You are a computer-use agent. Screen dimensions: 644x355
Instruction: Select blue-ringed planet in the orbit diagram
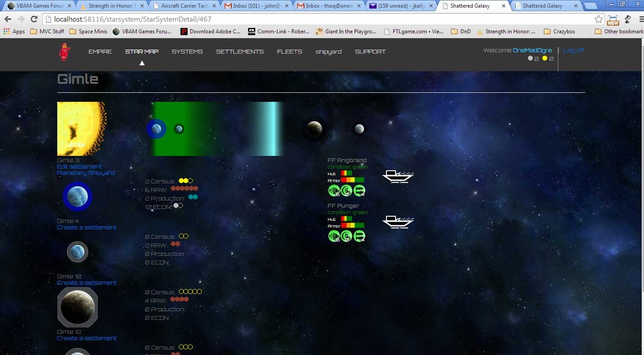click(156, 129)
